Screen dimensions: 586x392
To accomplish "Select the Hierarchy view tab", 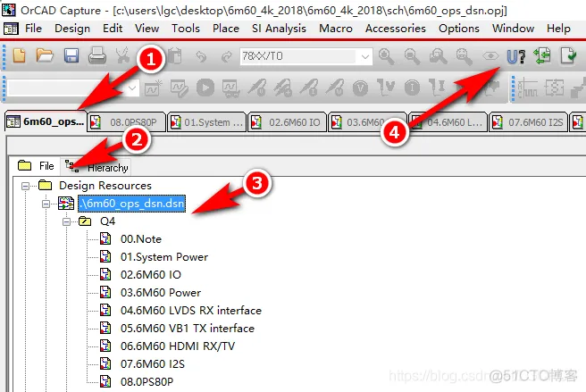I will coord(96,167).
